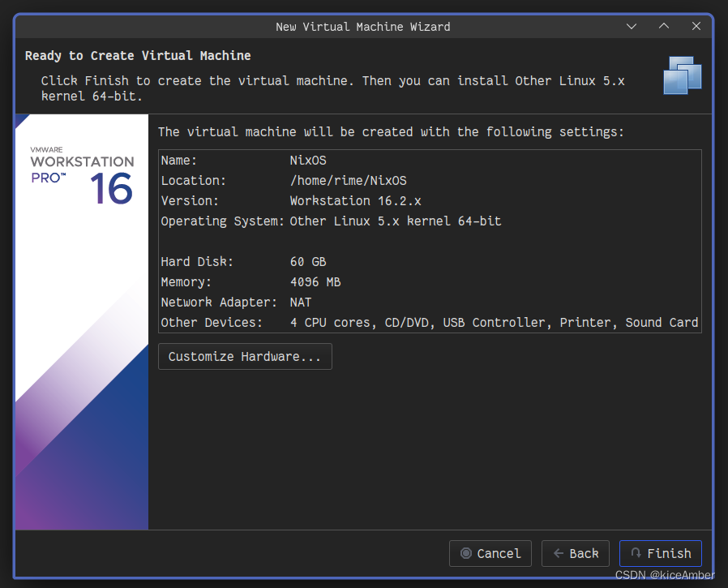The image size is (728, 588).
Task: Go Back to the previous wizard step
Action: click(x=576, y=553)
